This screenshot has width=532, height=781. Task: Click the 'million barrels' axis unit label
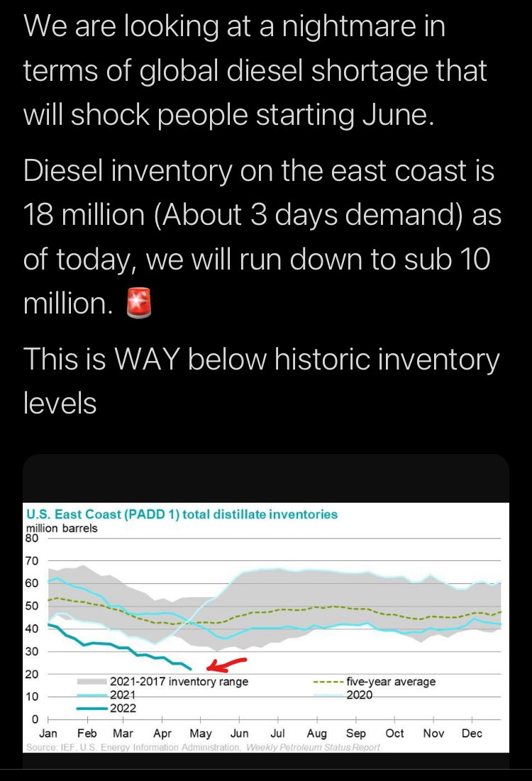pos(62,528)
